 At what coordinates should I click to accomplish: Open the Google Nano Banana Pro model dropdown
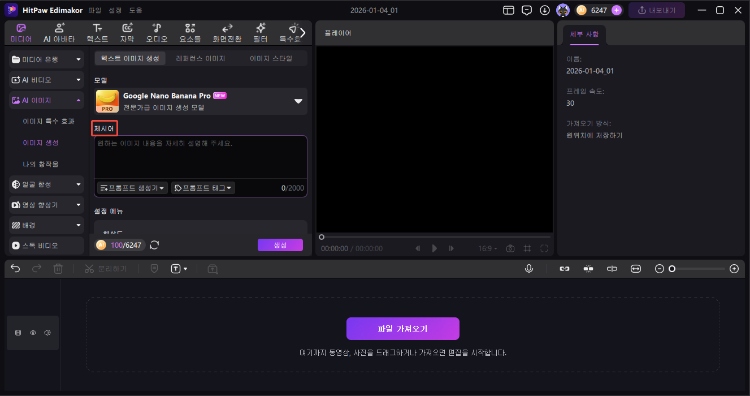click(201, 101)
